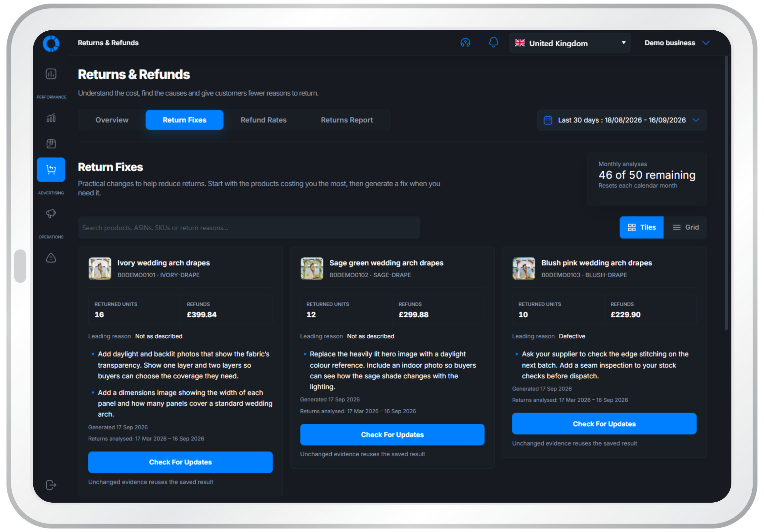Screen dimensions: 764x532
Task: Click the B0DEMO0101 · IVORY-DRAPE SKU text
Action: click(x=158, y=275)
